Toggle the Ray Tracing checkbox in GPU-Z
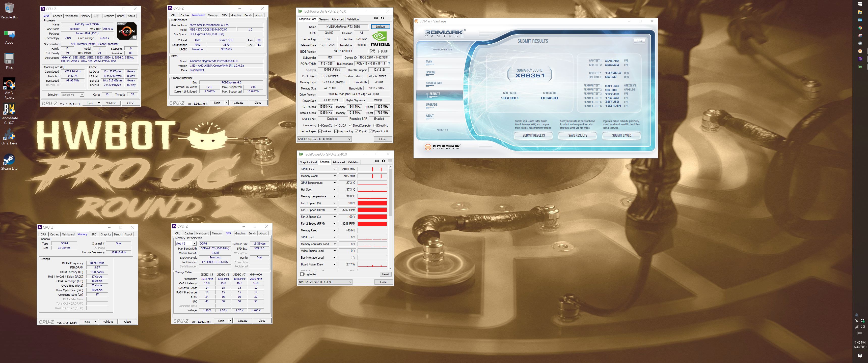This screenshot has height=363, width=868. point(336,131)
